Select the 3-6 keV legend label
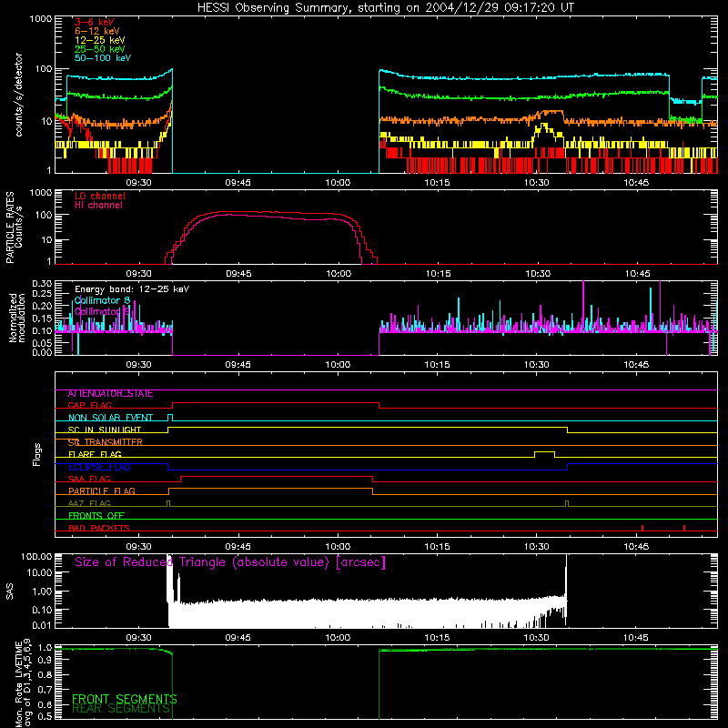This screenshot has width=728, height=728. pos(95,22)
